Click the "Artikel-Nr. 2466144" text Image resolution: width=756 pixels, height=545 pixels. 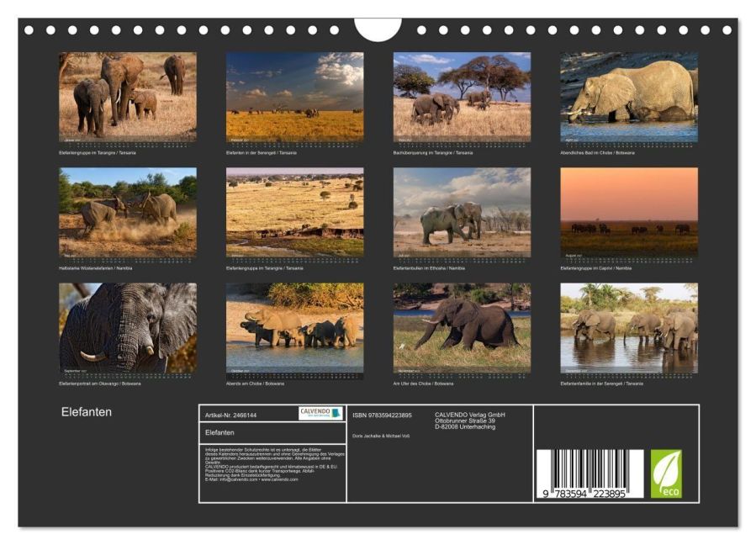point(231,415)
